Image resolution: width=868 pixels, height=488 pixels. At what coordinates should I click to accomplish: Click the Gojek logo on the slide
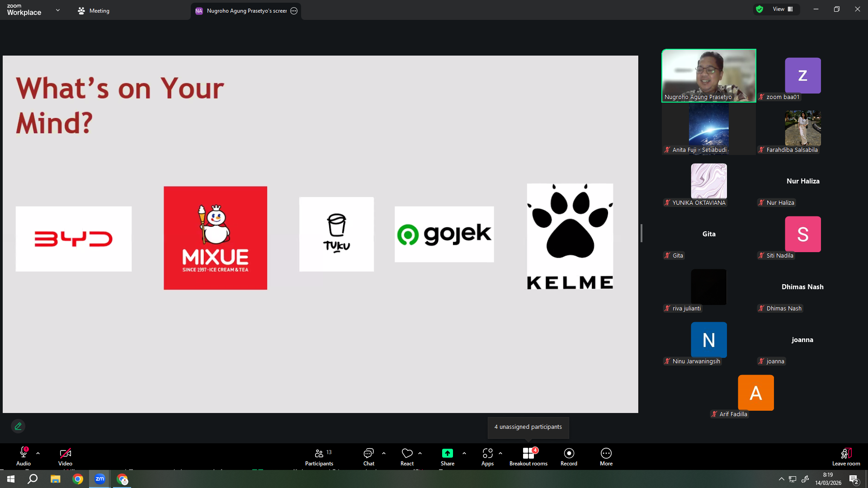pos(444,234)
